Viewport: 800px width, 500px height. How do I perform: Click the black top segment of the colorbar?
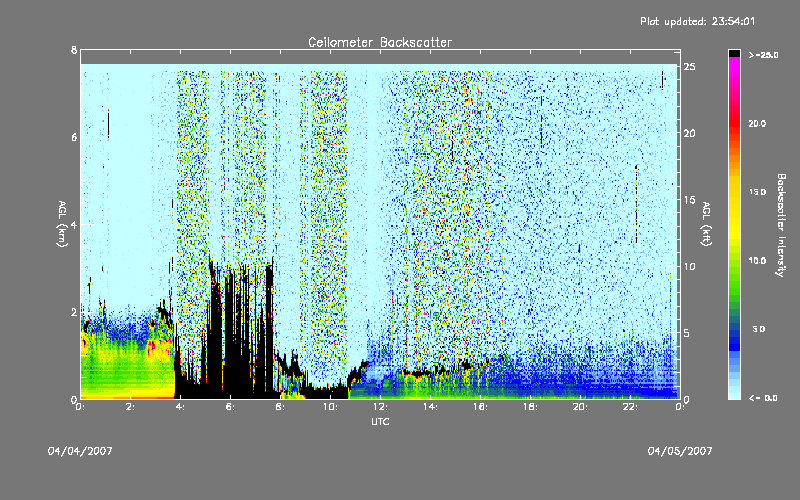pyautogui.click(x=734, y=54)
